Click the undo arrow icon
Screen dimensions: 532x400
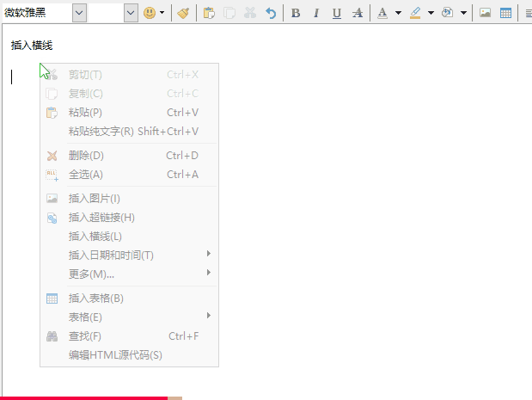tap(271, 13)
